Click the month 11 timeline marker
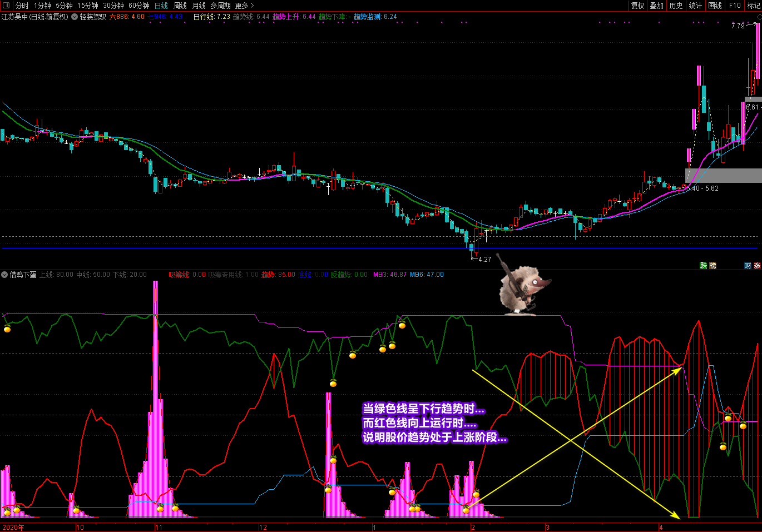Viewport: 762px width, 532px height. click(159, 528)
